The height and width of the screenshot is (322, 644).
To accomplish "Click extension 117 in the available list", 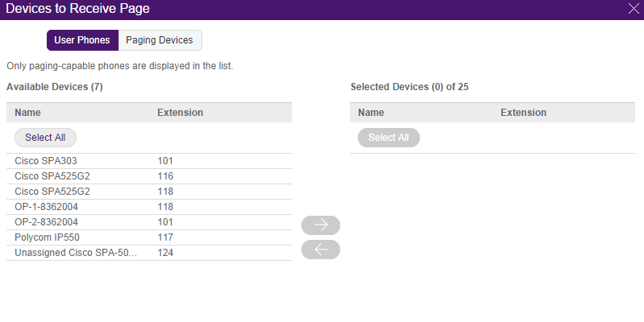I will click(165, 237).
